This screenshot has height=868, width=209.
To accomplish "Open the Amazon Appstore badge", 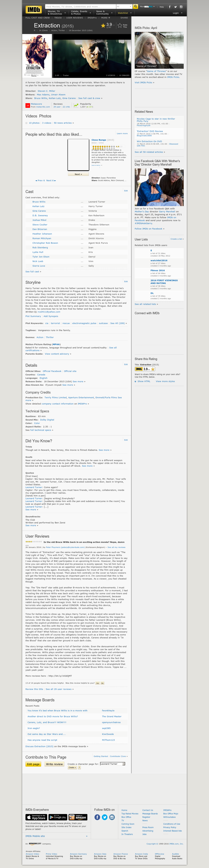I will pyautogui.click(x=78, y=817).
